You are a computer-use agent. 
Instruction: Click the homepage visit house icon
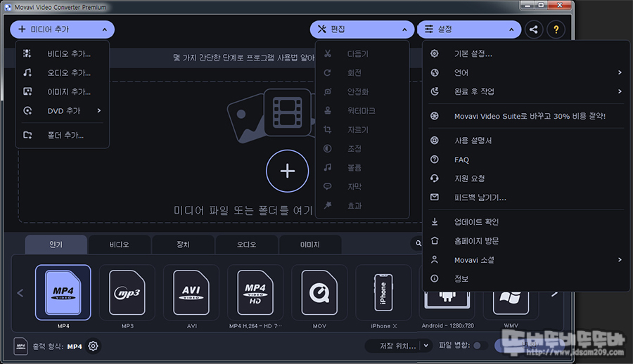pos(435,240)
